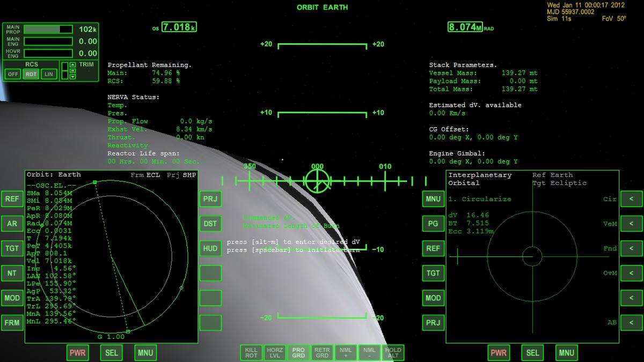
Task: Click the DST distance button
Action: pos(210,223)
